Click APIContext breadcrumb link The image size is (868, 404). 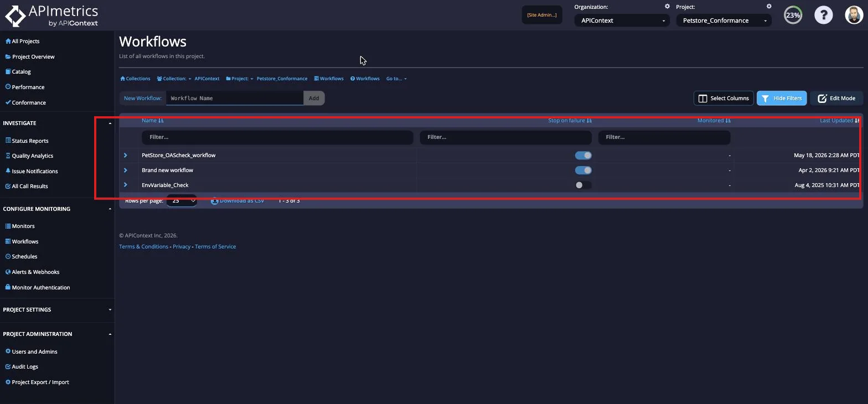tap(207, 79)
